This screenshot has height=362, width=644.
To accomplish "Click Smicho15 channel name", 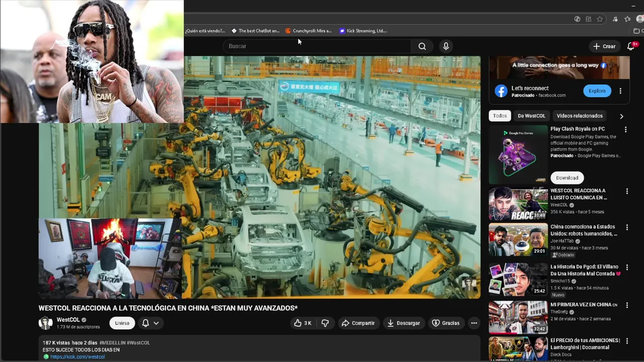I will coord(561,281).
